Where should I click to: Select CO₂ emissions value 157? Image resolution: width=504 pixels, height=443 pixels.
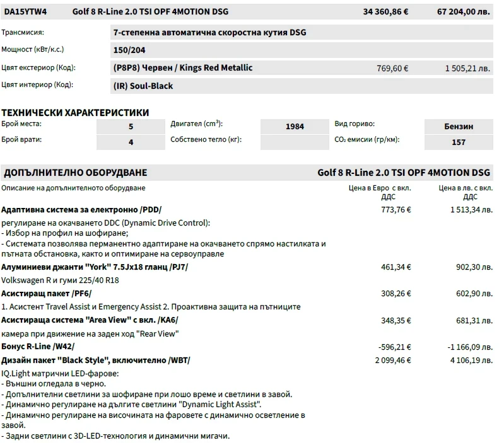(x=459, y=142)
